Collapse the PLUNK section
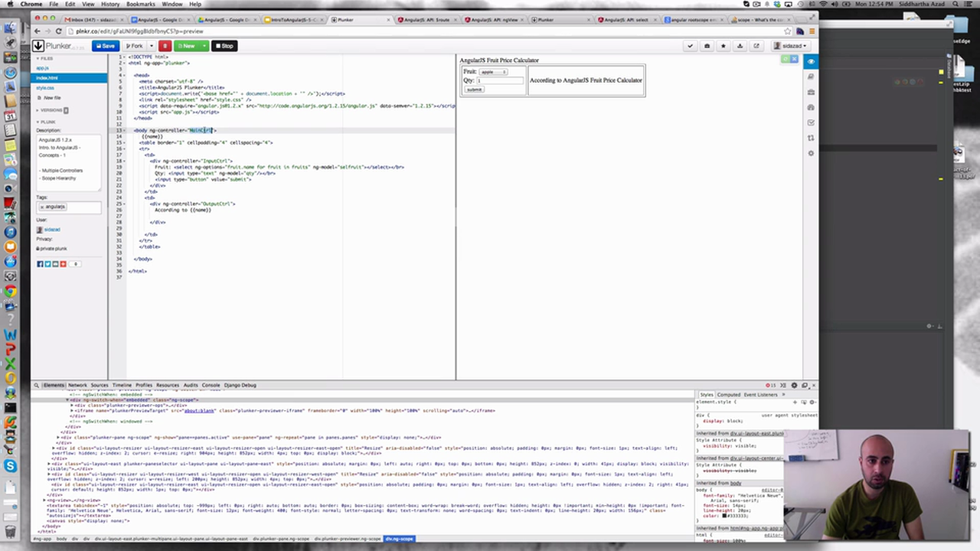The height and width of the screenshot is (551, 980). click(46, 122)
